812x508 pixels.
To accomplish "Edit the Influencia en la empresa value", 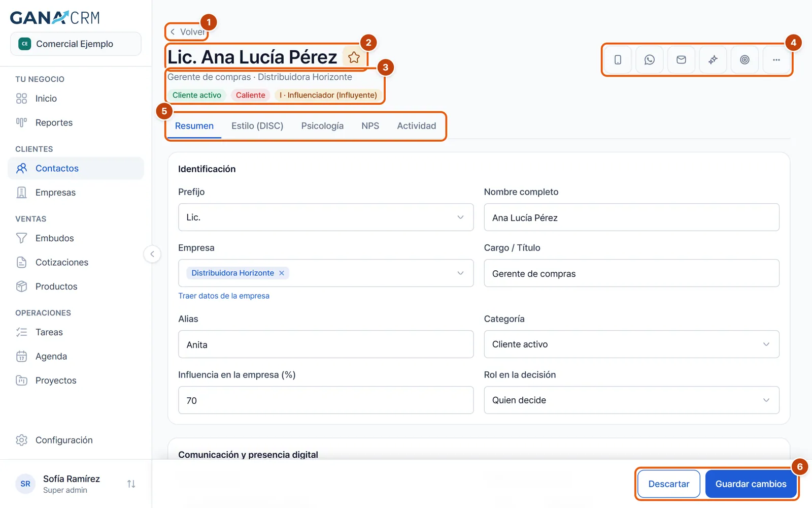I will (326, 400).
